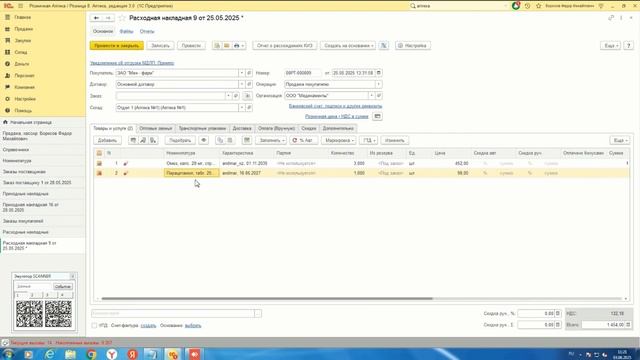
Task: Open the table Еще menu
Action: point(620,140)
